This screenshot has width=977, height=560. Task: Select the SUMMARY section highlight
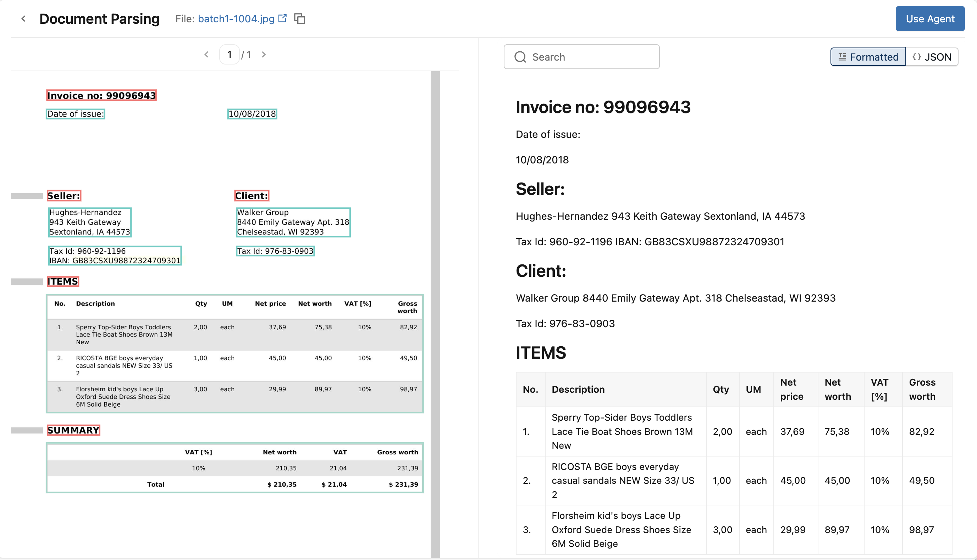click(73, 430)
